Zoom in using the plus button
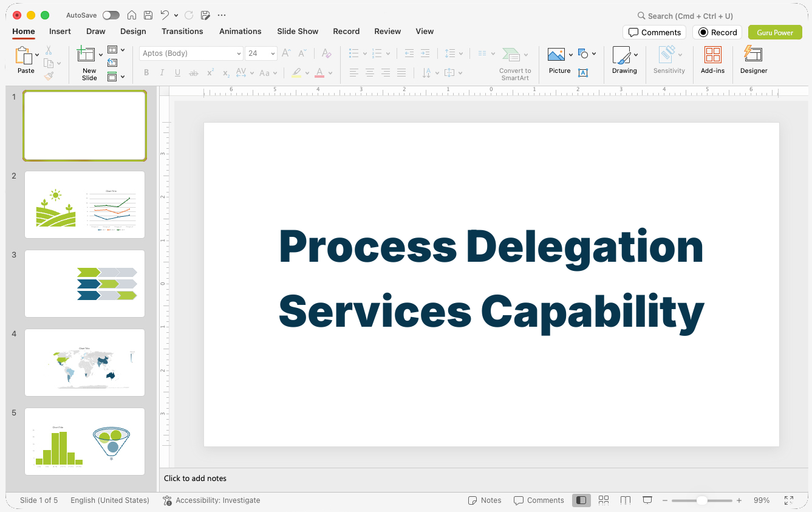 [x=739, y=500]
